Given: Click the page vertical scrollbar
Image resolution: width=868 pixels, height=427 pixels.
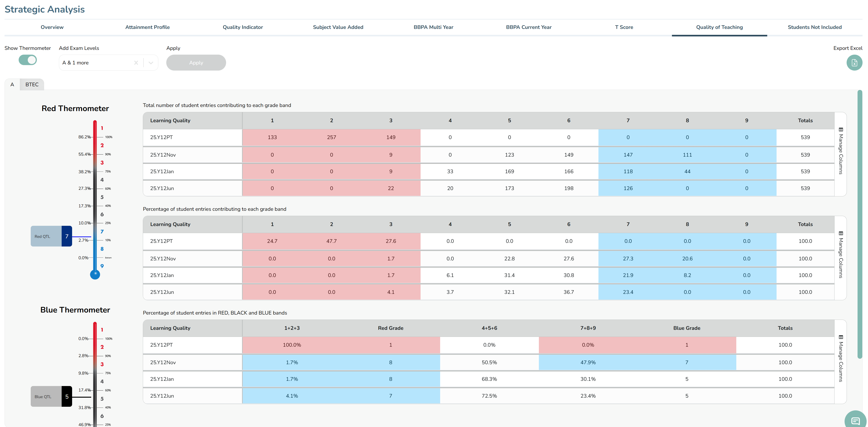Looking at the screenshot, I should 860,224.
